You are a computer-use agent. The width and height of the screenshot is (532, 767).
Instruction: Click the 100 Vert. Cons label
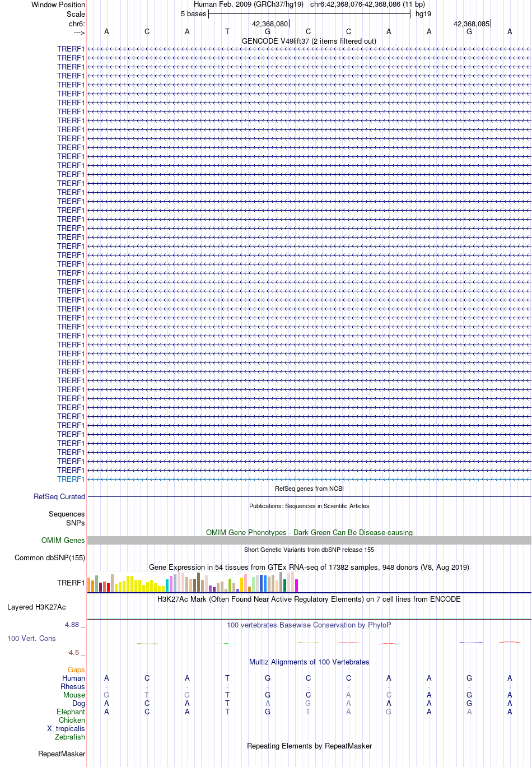click(x=31, y=638)
